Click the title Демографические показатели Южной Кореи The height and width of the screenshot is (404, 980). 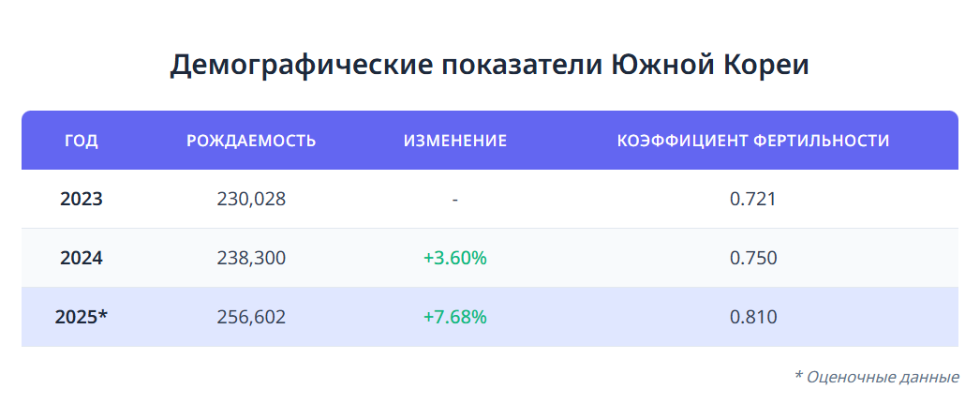[489, 66]
